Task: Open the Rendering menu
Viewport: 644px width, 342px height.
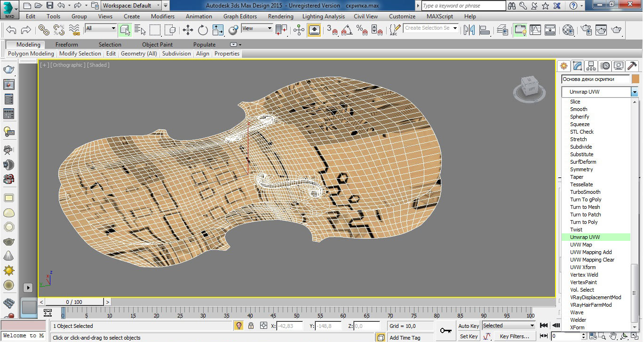Action: (x=280, y=16)
